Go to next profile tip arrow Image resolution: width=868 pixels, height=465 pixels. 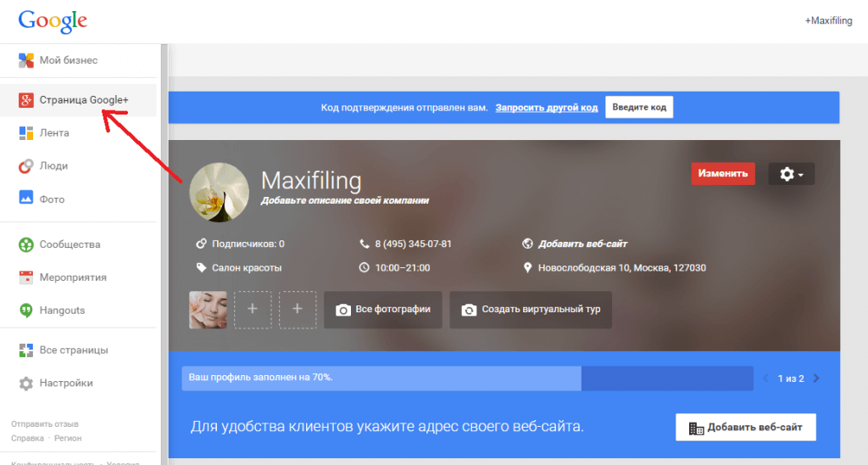[816, 378]
